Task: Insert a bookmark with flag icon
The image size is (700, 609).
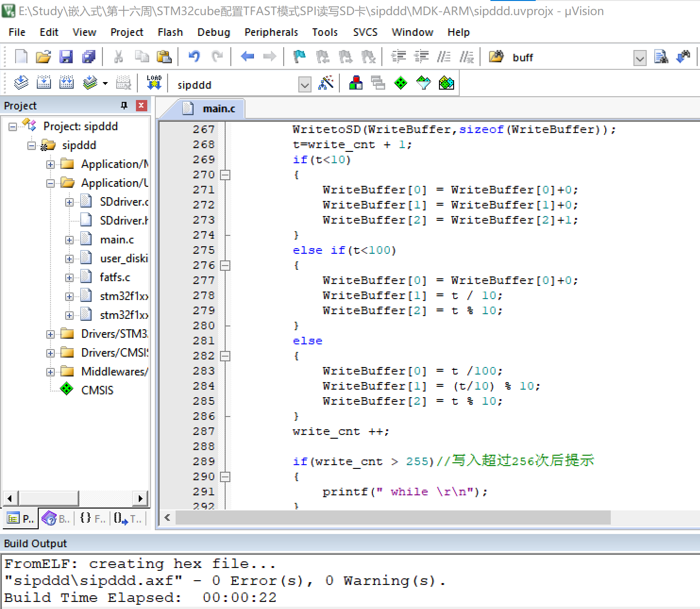Action: pyautogui.click(x=300, y=57)
